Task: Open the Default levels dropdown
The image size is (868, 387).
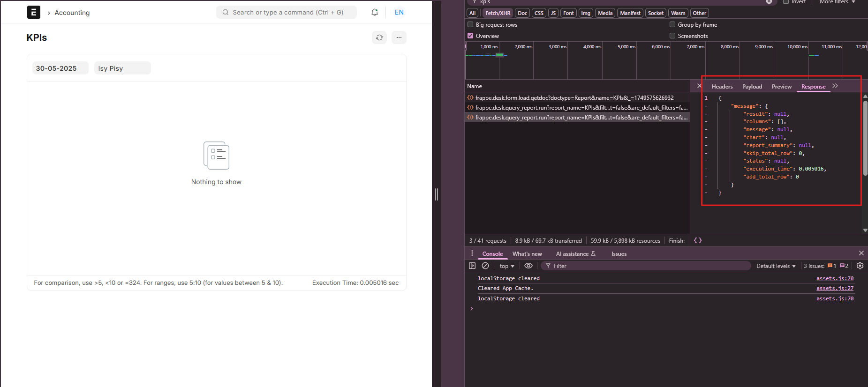Action: (x=776, y=266)
